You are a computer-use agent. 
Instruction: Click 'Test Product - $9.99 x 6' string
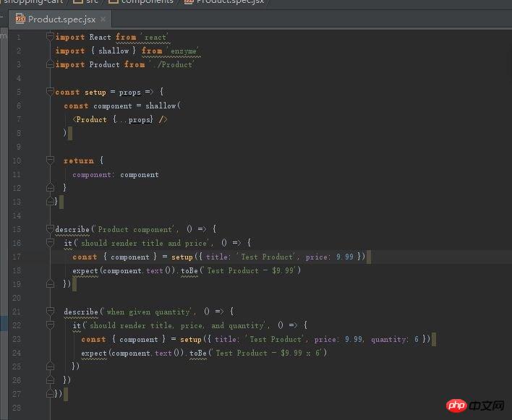(x=268, y=353)
